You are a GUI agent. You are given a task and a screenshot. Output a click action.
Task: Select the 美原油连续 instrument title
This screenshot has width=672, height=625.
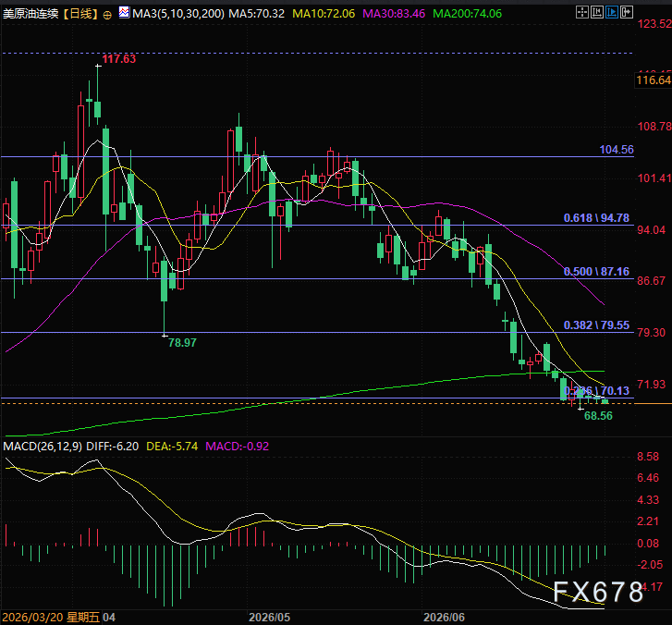[31, 14]
